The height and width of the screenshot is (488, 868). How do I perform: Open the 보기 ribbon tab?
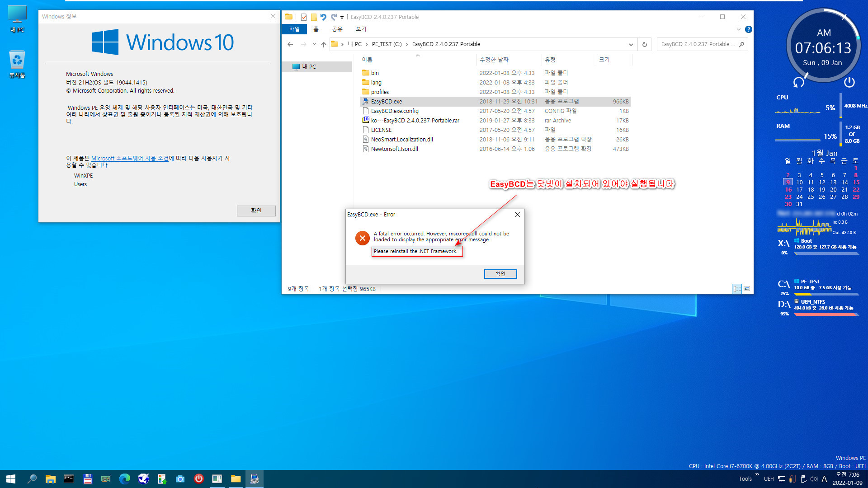pyautogui.click(x=361, y=29)
